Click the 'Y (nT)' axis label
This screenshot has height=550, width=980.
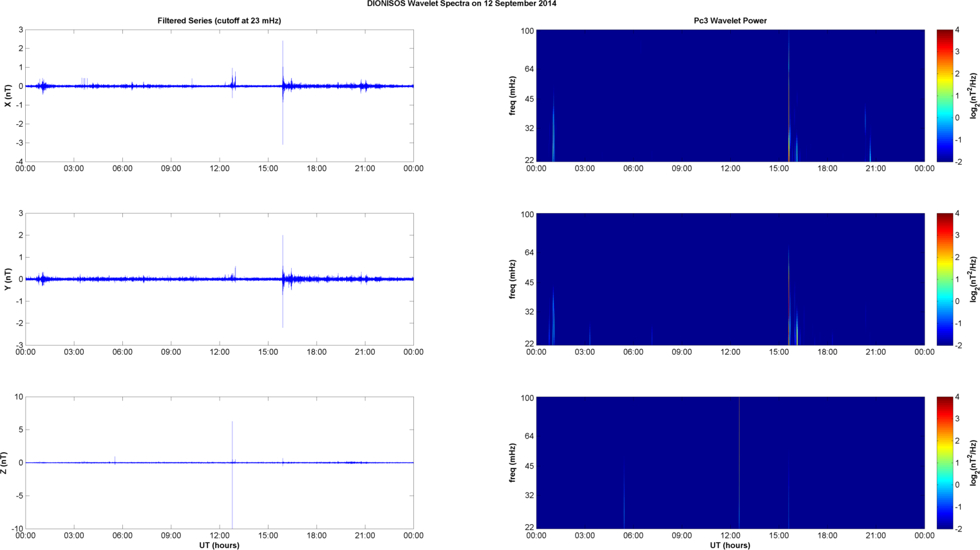(x=8, y=279)
